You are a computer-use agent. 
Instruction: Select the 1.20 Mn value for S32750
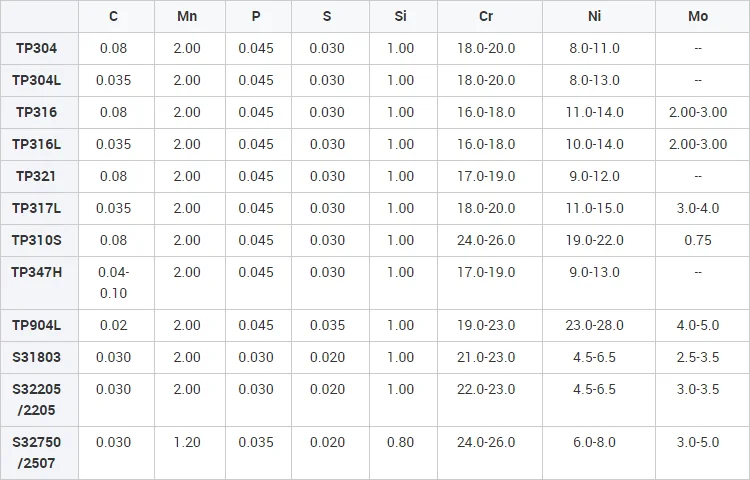point(187,442)
